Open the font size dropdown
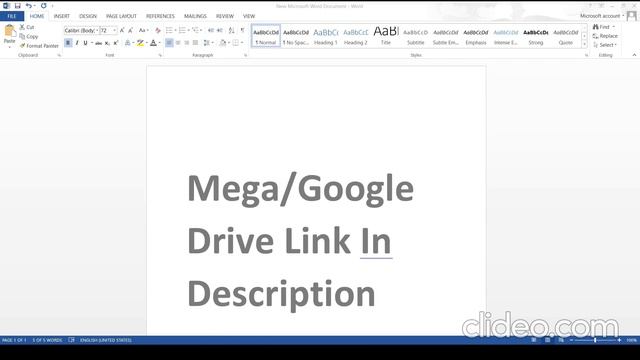The image size is (640, 360). point(114,31)
